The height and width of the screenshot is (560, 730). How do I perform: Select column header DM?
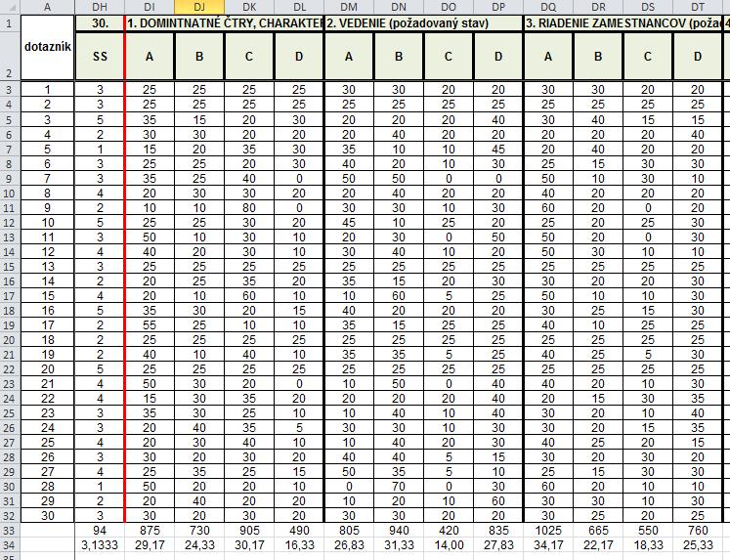pos(349,7)
